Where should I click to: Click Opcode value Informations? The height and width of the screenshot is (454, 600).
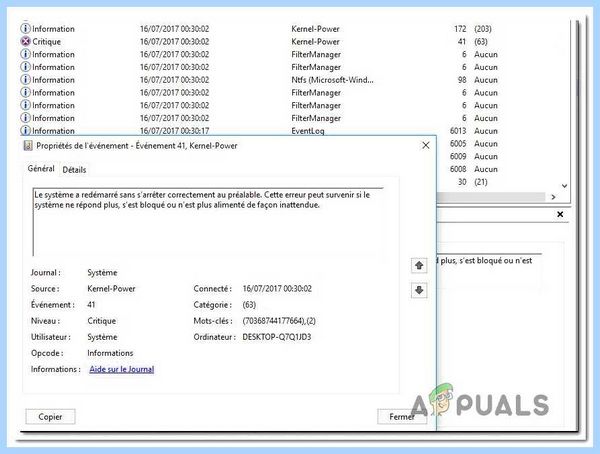(x=110, y=353)
